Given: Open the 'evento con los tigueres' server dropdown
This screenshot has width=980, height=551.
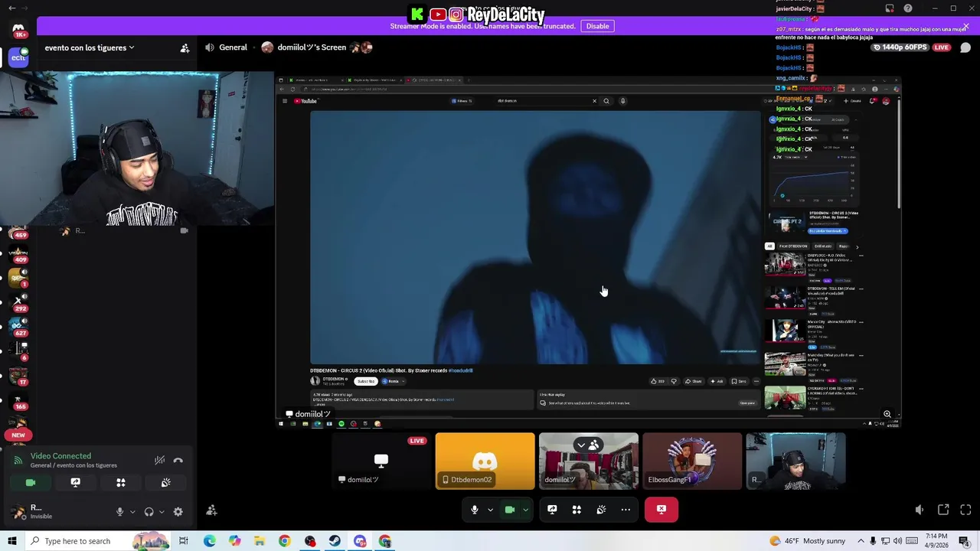Looking at the screenshot, I should pos(89,47).
